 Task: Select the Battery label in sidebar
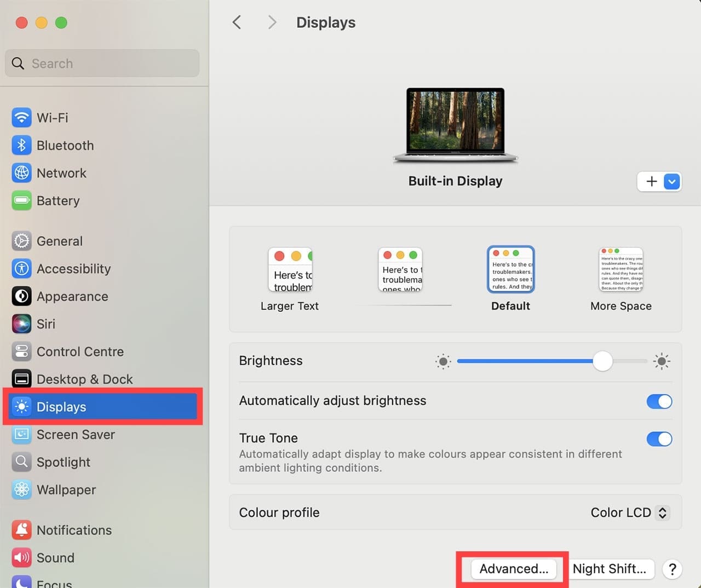[x=58, y=201]
